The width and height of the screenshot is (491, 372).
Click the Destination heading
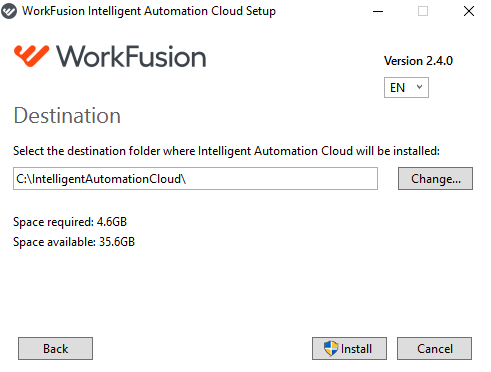[x=67, y=116]
